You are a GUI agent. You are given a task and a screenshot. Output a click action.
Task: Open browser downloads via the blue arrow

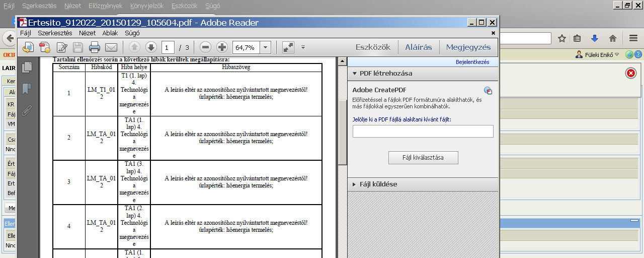595,38
